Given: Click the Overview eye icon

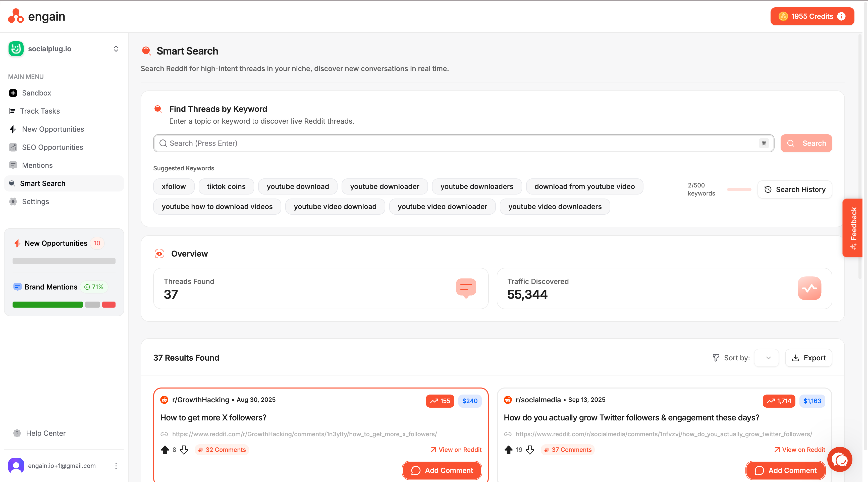Looking at the screenshot, I should pyautogui.click(x=159, y=254).
